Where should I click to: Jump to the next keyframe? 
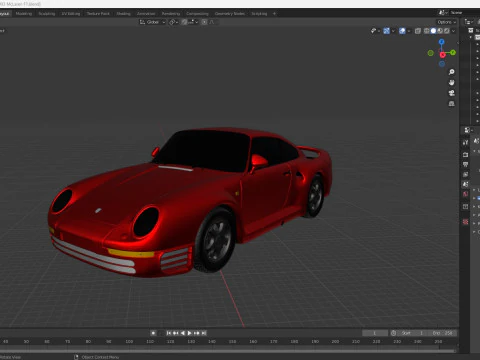[197, 333]
